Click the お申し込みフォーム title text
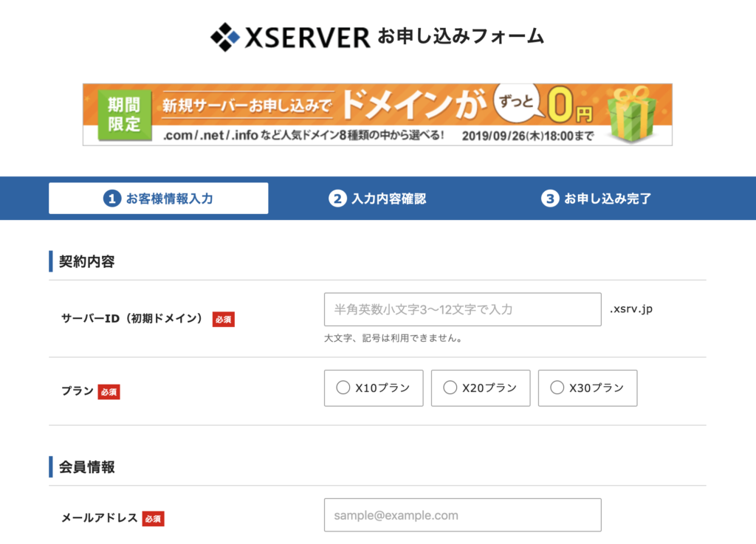 tap(461, 37)
